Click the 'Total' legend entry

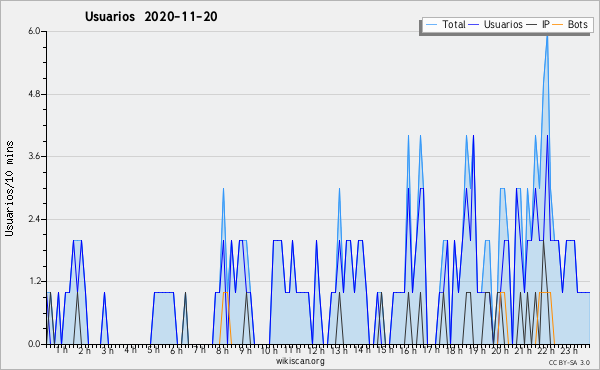pos(446,24)
